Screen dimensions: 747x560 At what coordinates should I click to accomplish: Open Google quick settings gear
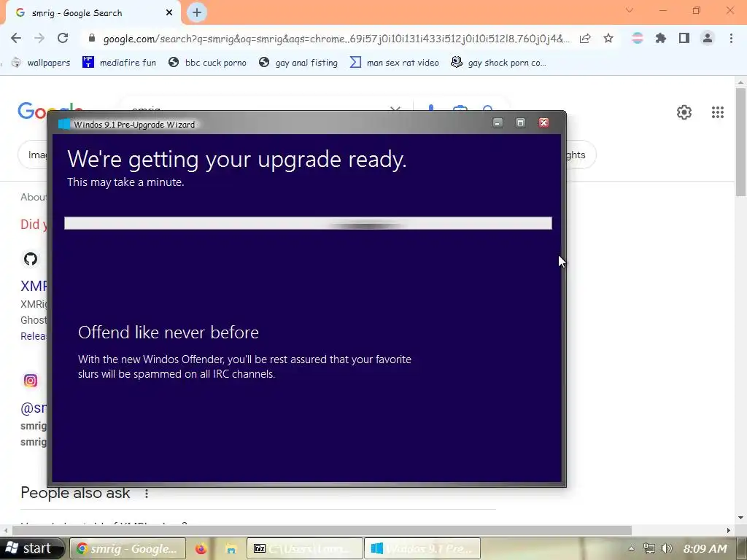click(x=684, y=112)
